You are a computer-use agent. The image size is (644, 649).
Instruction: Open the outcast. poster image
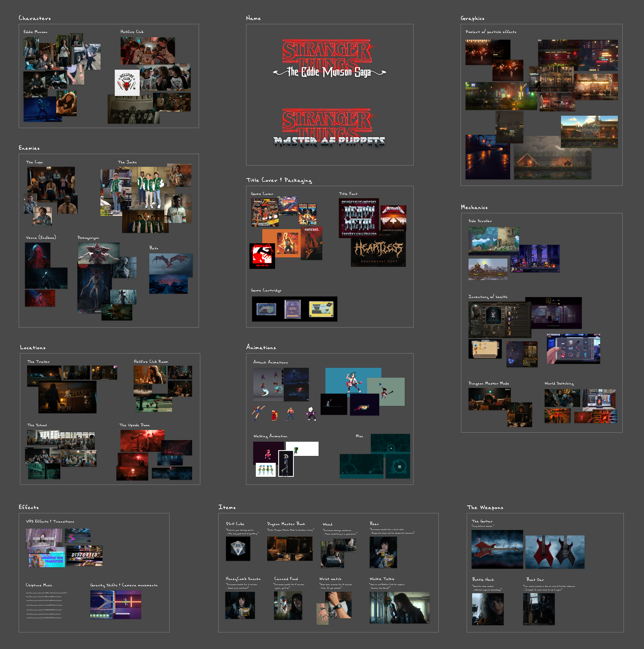(x=312, y=243)
